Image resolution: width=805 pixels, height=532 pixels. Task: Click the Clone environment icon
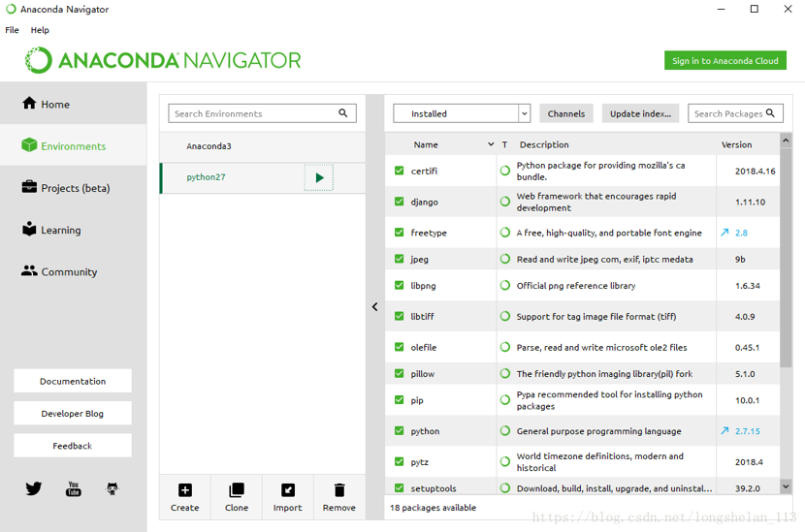pos(237,490)
